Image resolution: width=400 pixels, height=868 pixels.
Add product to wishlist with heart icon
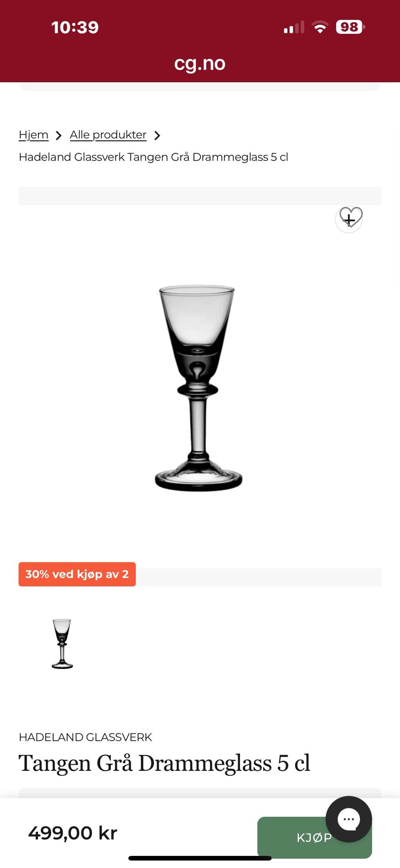(349, 219)
